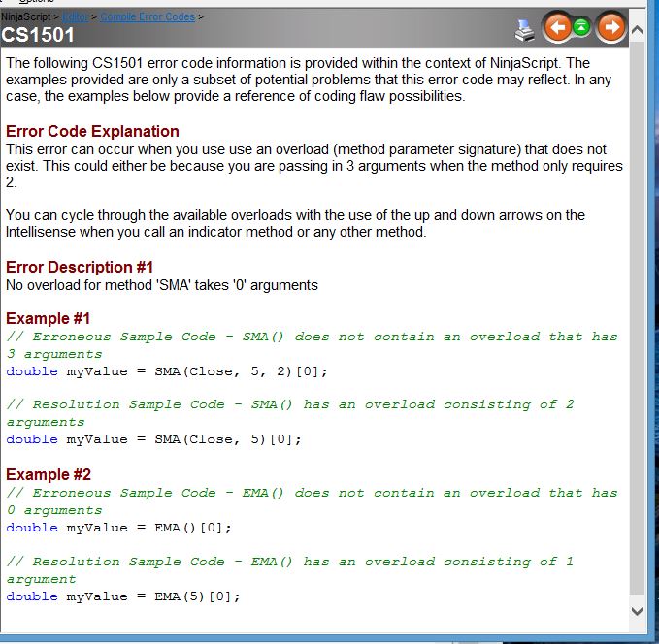This screenshot has width=659, height=644.
Task: Click the text "No overload for method 'SMA' takes '0' arguments"
Action: click(162, 285)
